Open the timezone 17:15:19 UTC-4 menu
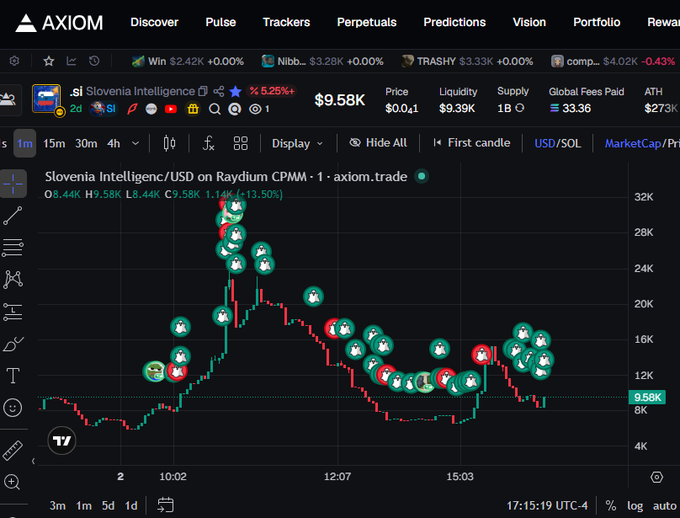The image size is (680, 518). click(547, 505)
